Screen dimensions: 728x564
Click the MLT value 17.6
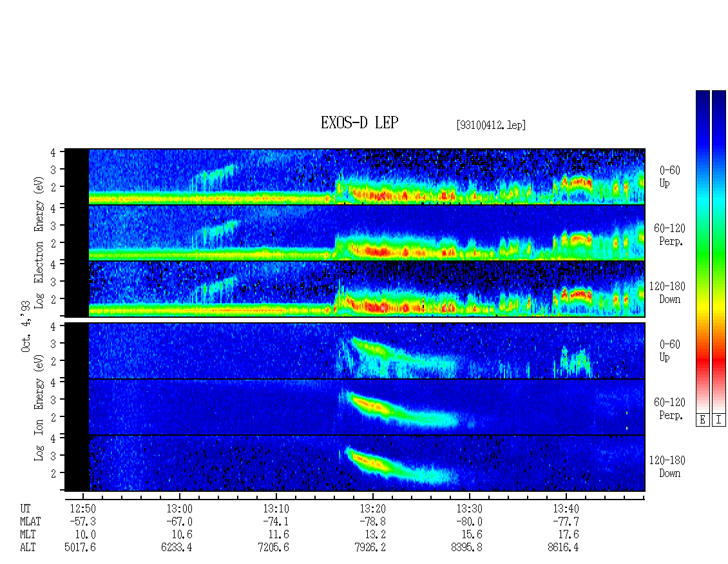coord(568,535)
